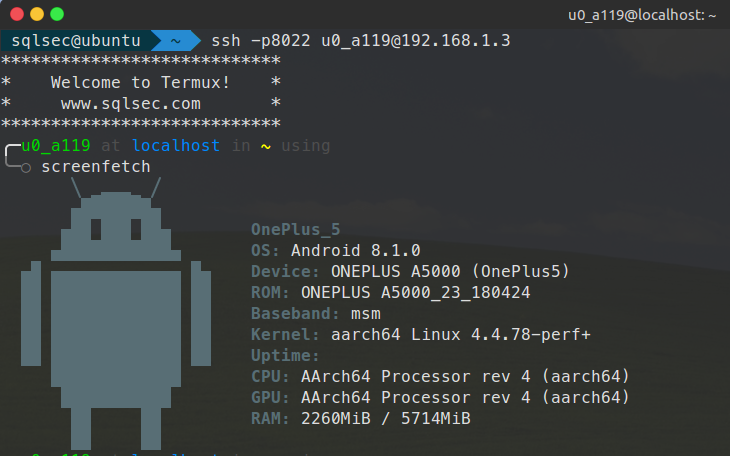The image size is (730, 456).
Task: Click the RAM usage 2260MiB / 5714MiB
Action: point(386,418)
